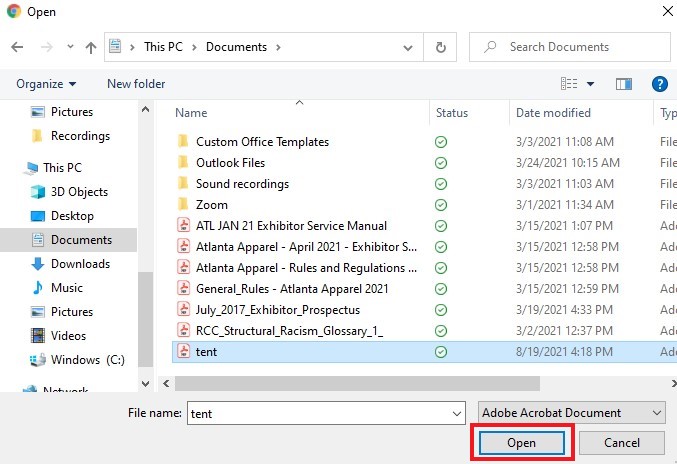
Task: Select the Sound recordings folder
Action: pos(242,184)
